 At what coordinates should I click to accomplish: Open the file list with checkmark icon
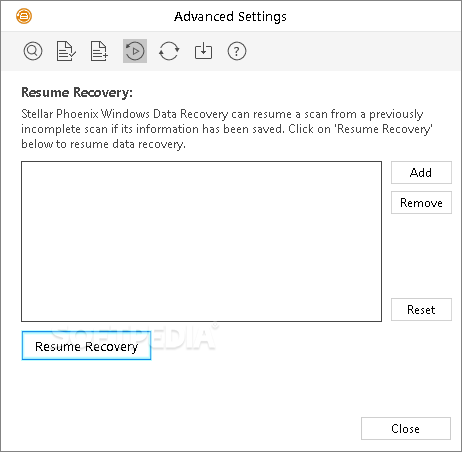pyautogui.click(x=66, y=51)
